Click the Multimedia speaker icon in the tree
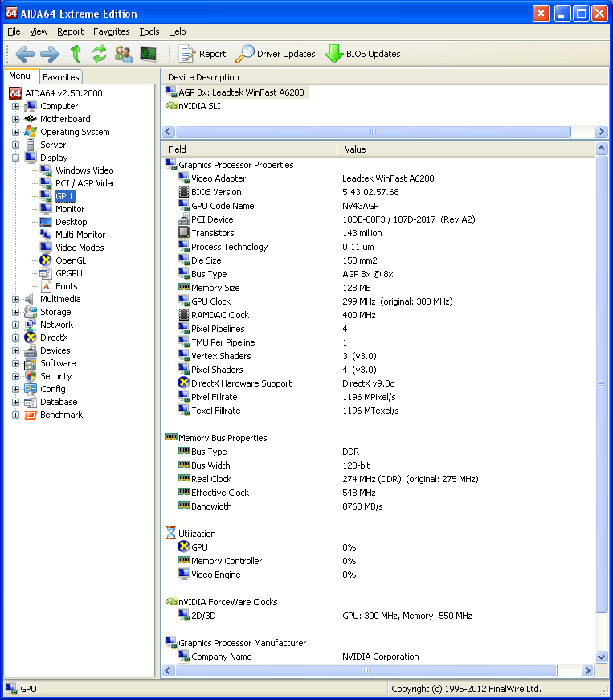The height and width of the screenshot is (700, 613). tap(30, 299)
